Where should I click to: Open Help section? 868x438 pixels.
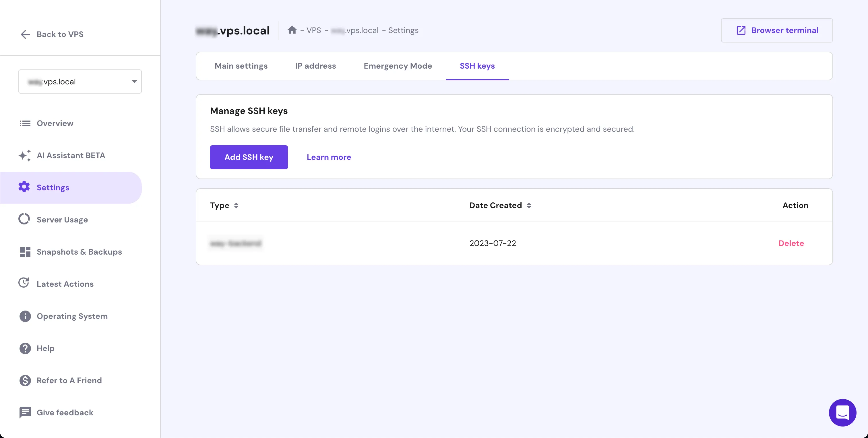[x=45, y=348]
